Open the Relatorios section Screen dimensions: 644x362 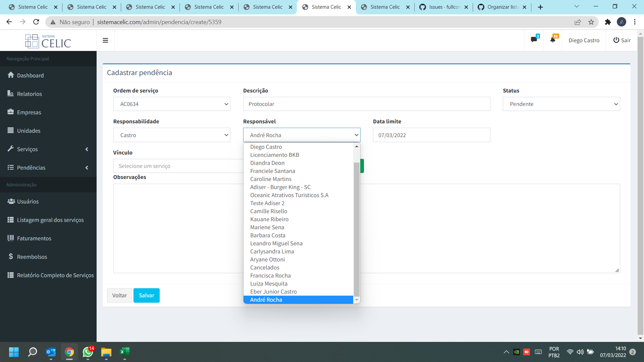click(x=29, y=94)
